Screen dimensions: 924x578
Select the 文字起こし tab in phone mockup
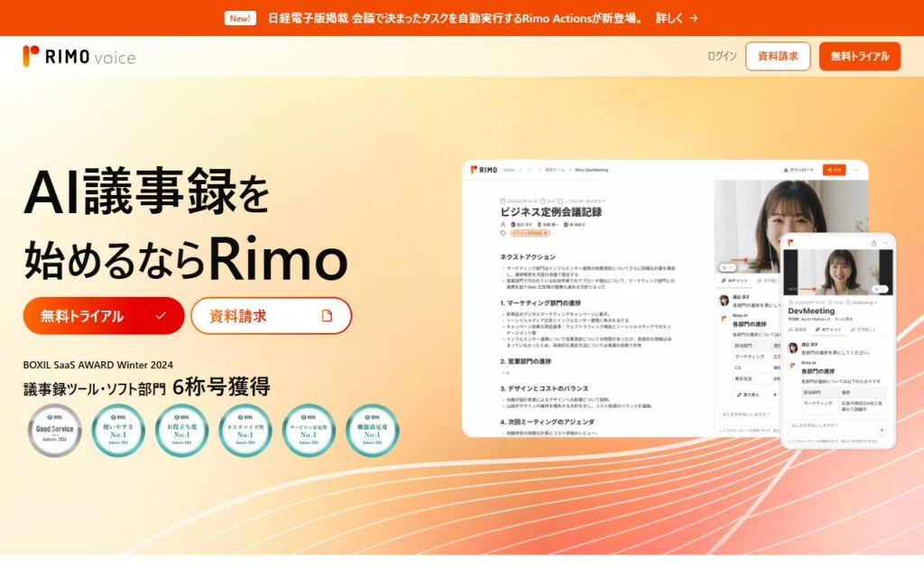pos(864,329)
